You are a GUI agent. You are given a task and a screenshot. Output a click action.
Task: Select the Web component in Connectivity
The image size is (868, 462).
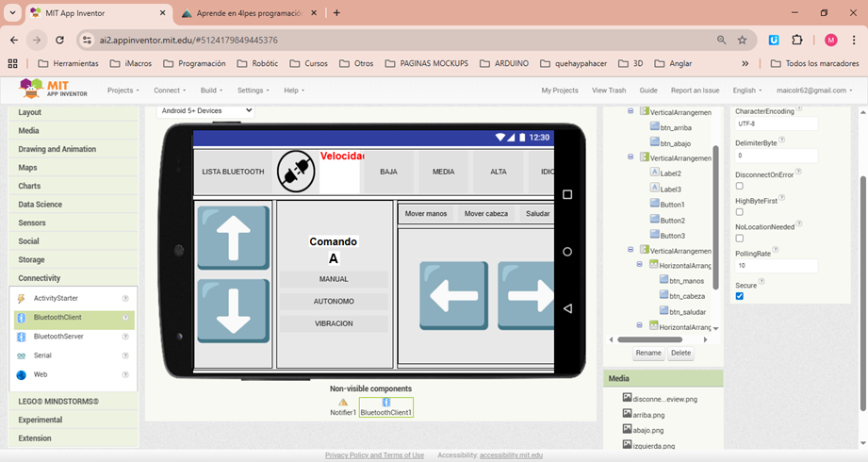[x=41, y=374]
